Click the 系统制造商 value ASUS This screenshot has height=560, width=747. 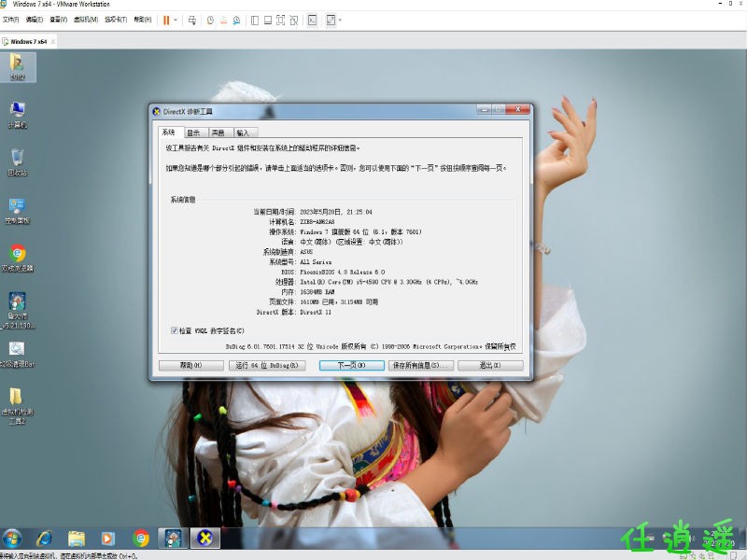pos(306,252)
